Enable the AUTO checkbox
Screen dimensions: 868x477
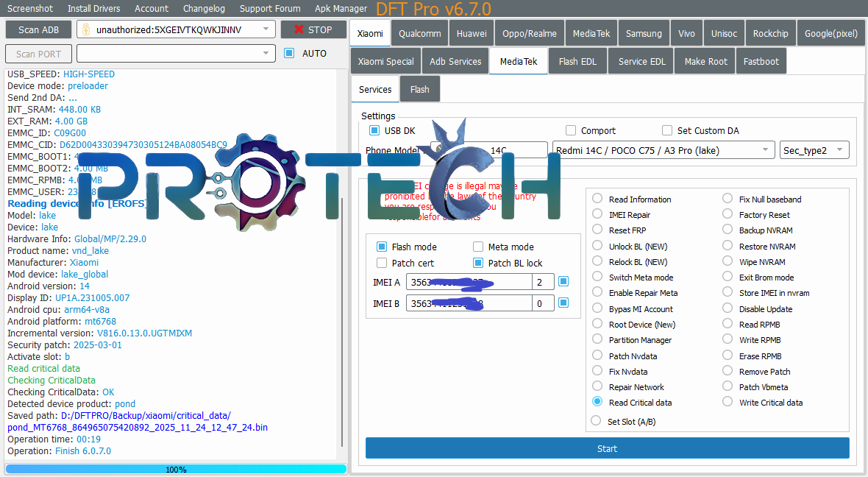289,53
